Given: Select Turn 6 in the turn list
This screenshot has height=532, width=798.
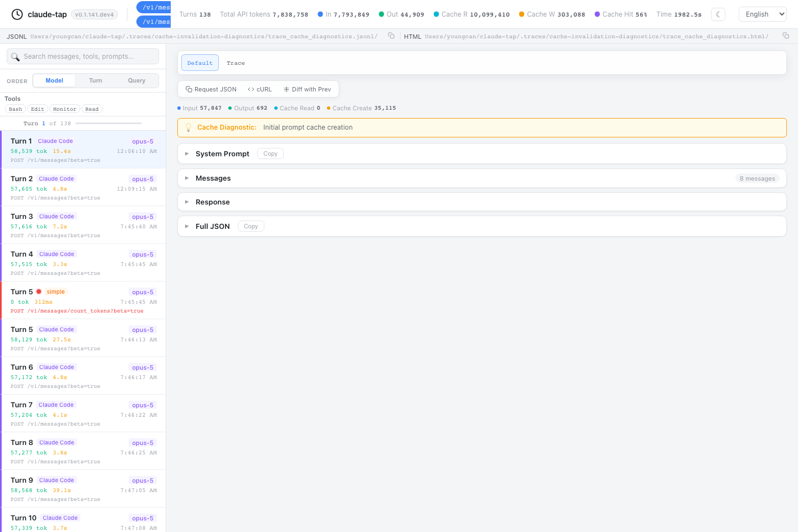Looking at the screenshot, I should pyautogui.click(x=83, y=376).
